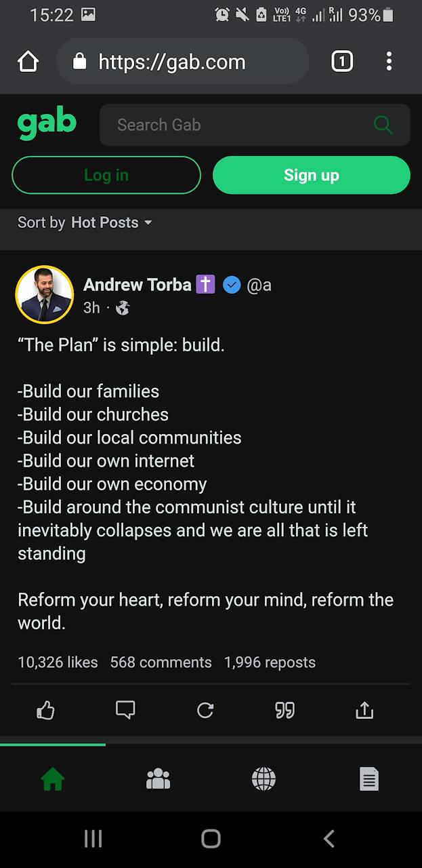Switch to the Groups tab
Viewport: 422px width, 868px height.
point(158,780)
